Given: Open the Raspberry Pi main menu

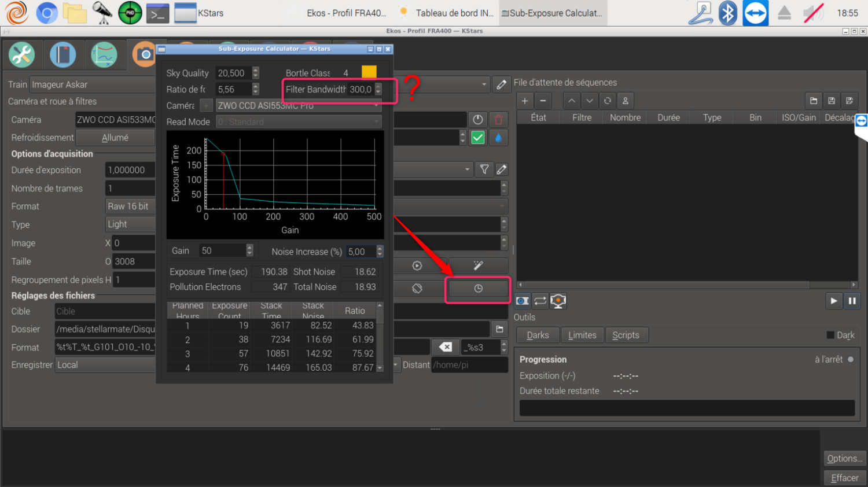Looking at the screenshot, I should point(16,13).
